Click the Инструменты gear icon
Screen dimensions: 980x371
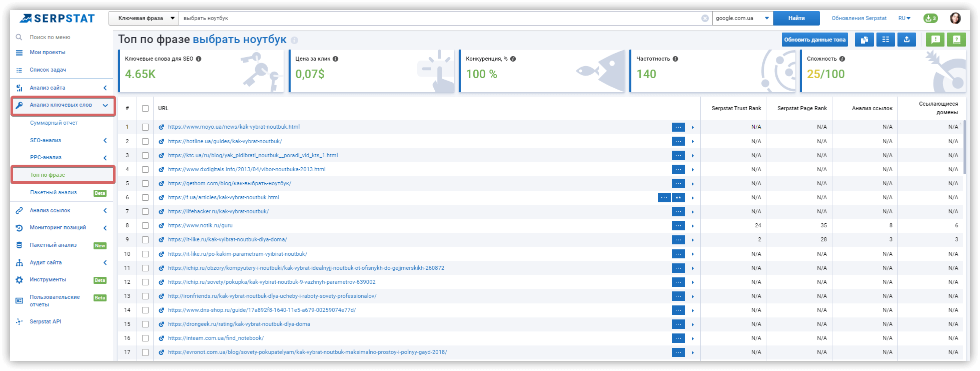point(19,280)
